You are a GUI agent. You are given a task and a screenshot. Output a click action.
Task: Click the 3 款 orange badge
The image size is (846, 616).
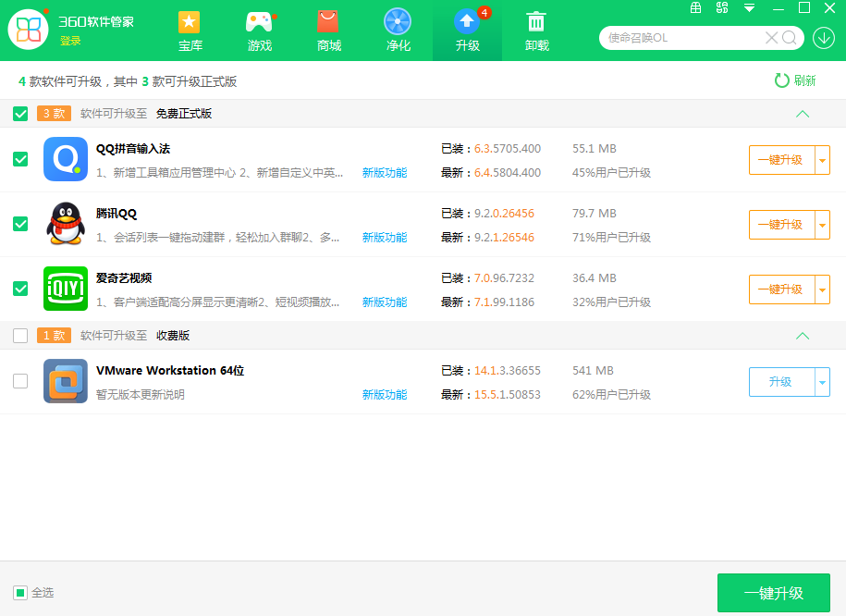[54, 114]
